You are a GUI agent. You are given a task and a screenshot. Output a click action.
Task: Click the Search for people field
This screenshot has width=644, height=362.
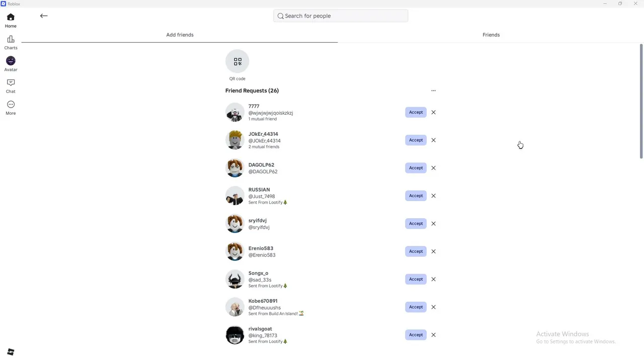coord(341,16)
